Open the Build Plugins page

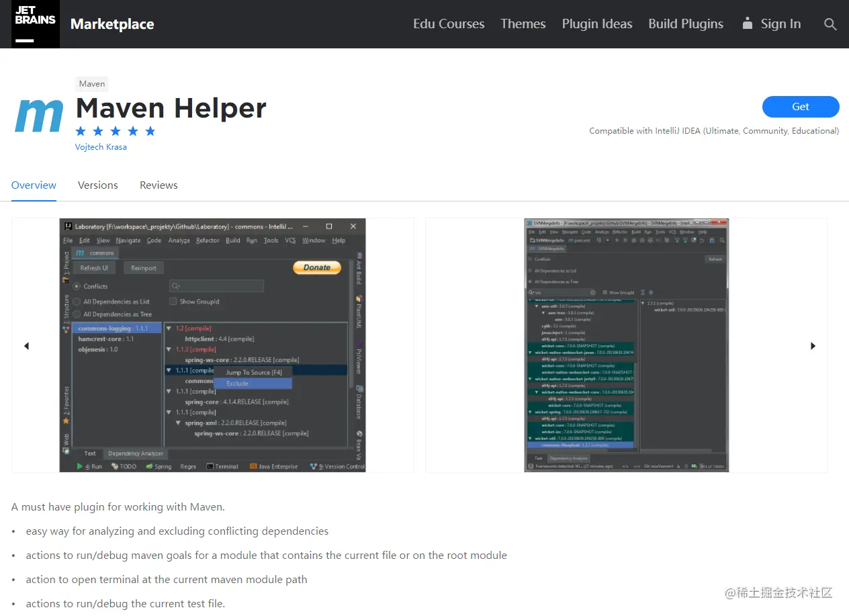click(x=686, y=24)
